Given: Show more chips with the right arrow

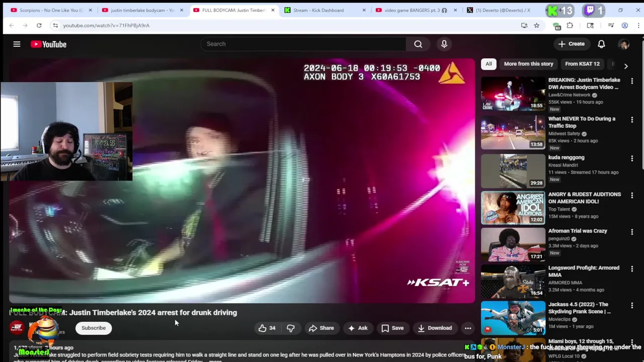Looking at the screenshot, I should coord(626,66).
